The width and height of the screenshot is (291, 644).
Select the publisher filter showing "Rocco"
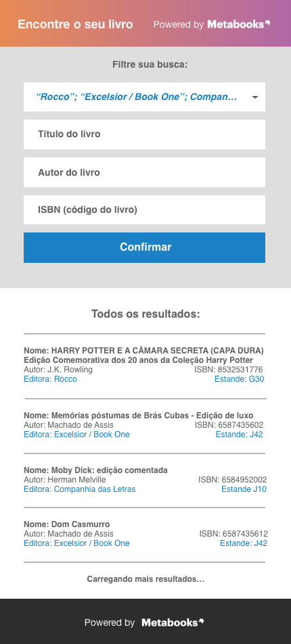click(x=144, y=97)
